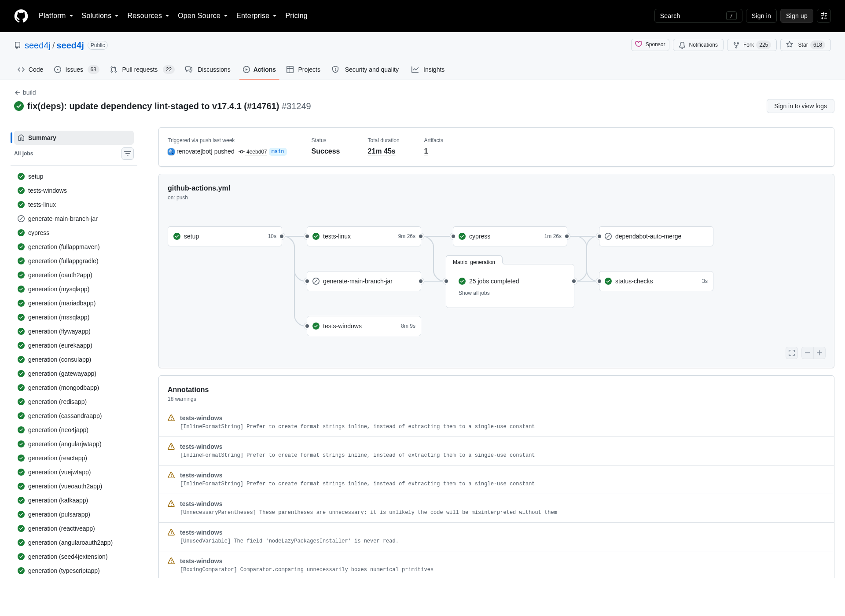Open the Insights tab
Image resolution: width=845 pixels, height=616 pixels.
pyautogui.click(x=428, y=70)
